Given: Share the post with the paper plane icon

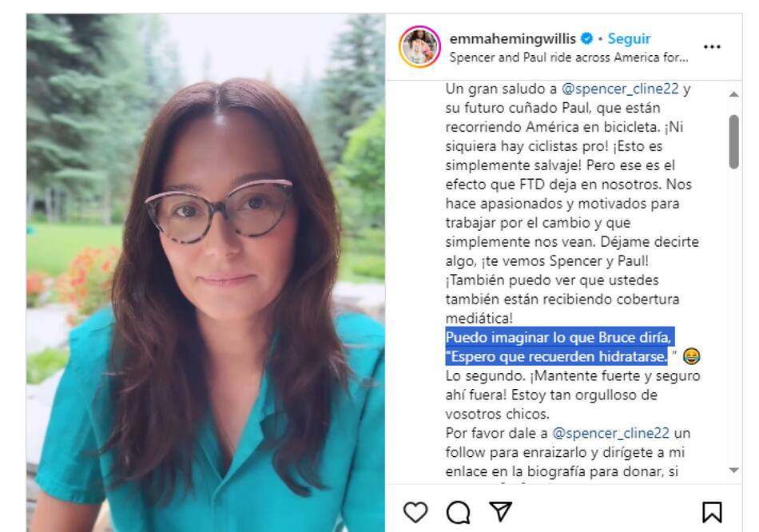Looking at the screenshot, I should (500, 512).
